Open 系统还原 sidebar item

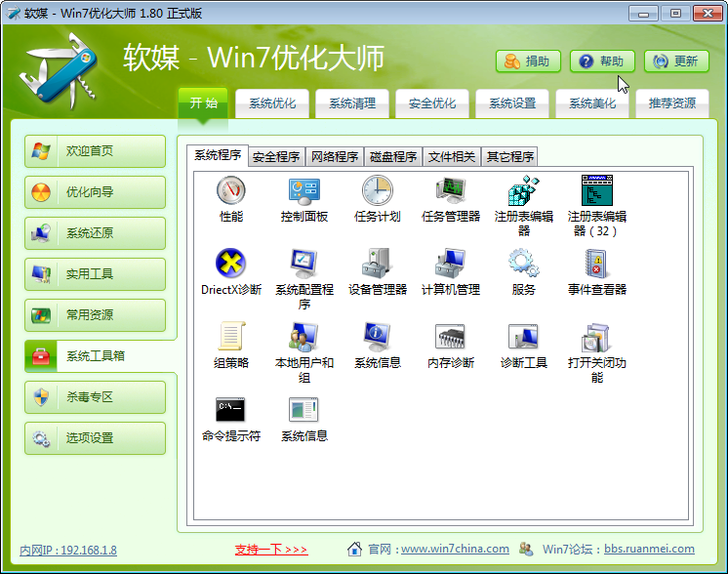pyautogui.click(x=96, y=232)
